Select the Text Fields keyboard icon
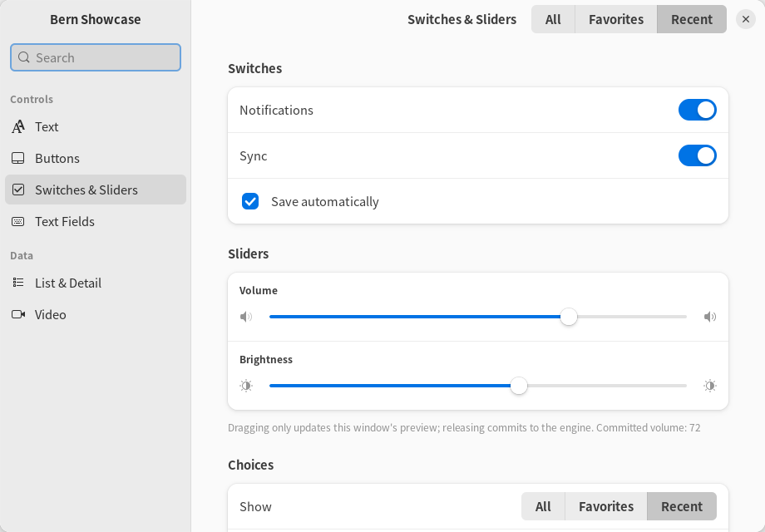 pos(18,221)
